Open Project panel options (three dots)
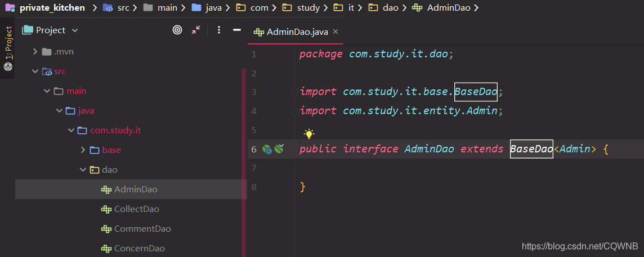This screenshot has width=644, height=257. (x=219, y=30)
